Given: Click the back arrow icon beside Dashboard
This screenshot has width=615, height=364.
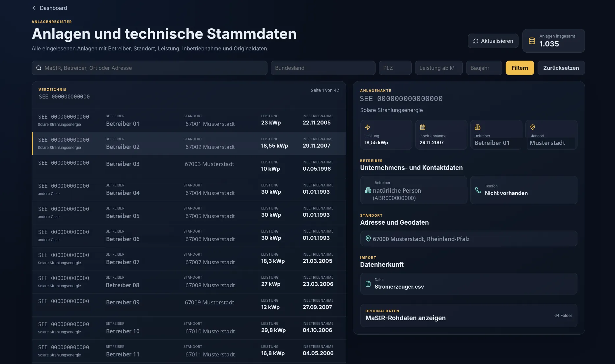Looking at the screenshot, I should pyautogui.click(x=34, y=8).
